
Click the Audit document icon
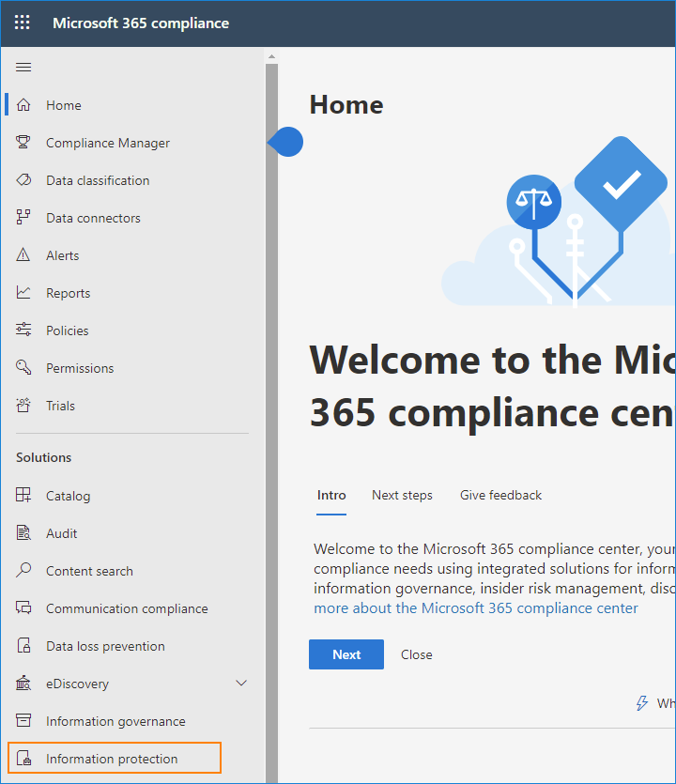[23, 533]
